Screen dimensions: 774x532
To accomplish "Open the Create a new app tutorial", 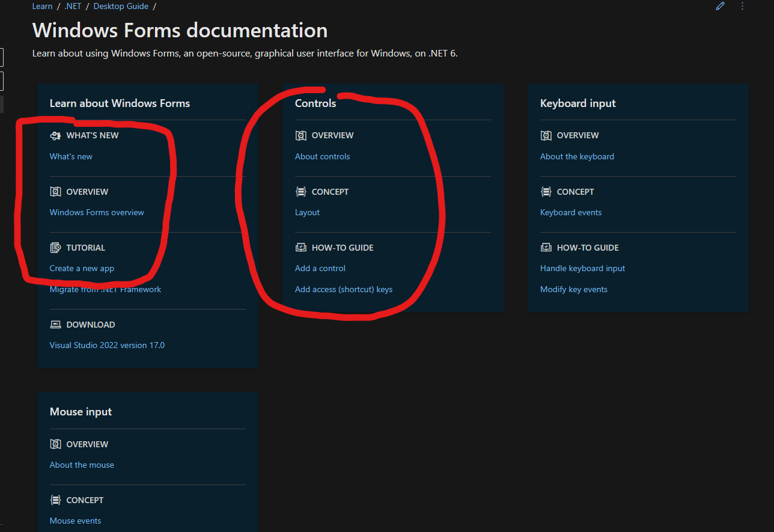I will [x=82, y=269].
